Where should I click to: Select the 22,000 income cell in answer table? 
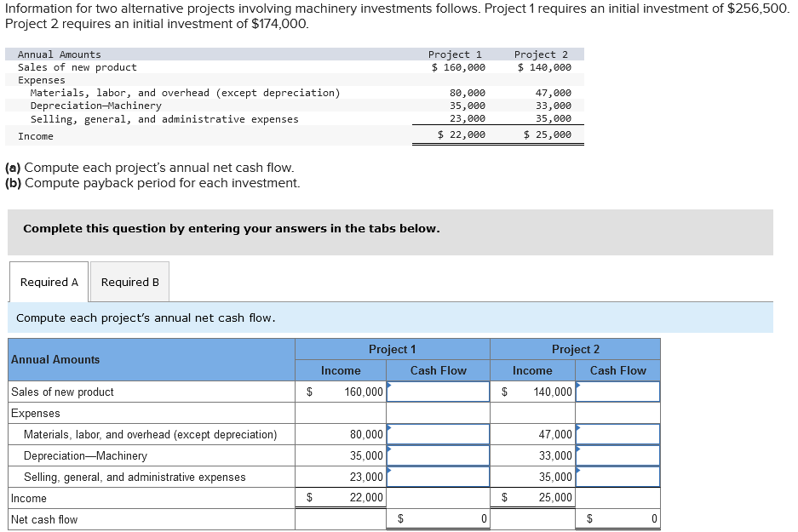(341, 498)
